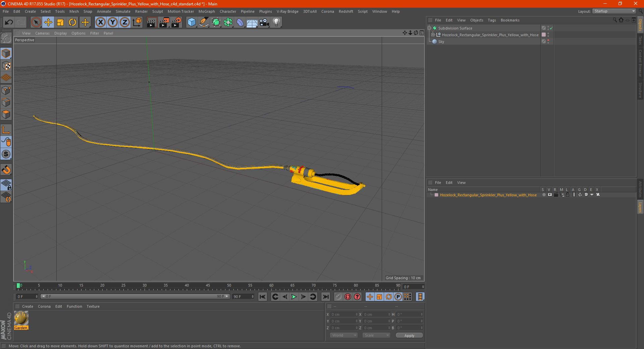The image size is (644, 349).
Task: Toggle Subdivision Surface green enable checkmark
Action: (551, 28)
